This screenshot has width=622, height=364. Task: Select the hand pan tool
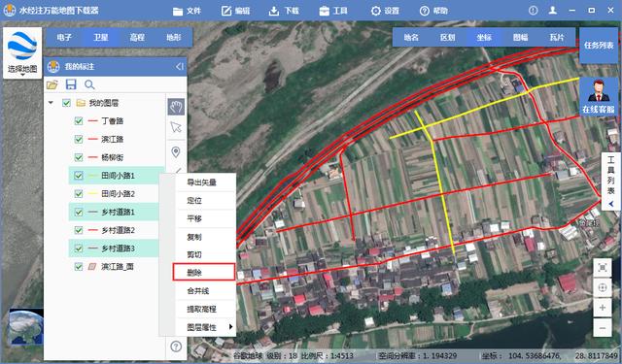tap(176, 107)
